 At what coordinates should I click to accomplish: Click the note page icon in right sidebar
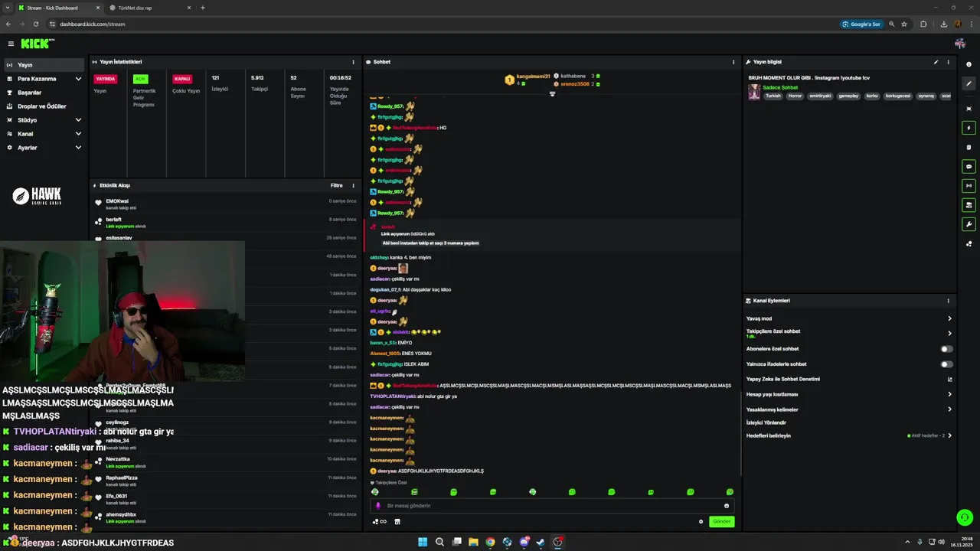point(969,147)
